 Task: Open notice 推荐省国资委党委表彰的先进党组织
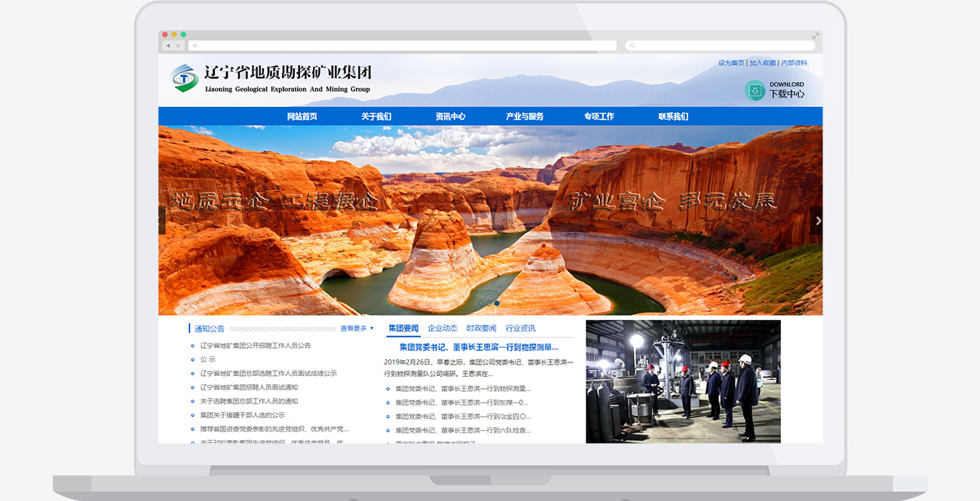pyautogui.click(x=274, y=429)
